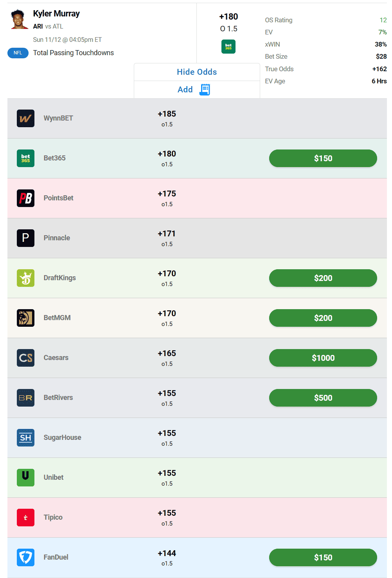This screenshot has height=578, width=392.
Task: Click Kyler Murray's headshot thumbnail
Action: [x=18, y=19]
